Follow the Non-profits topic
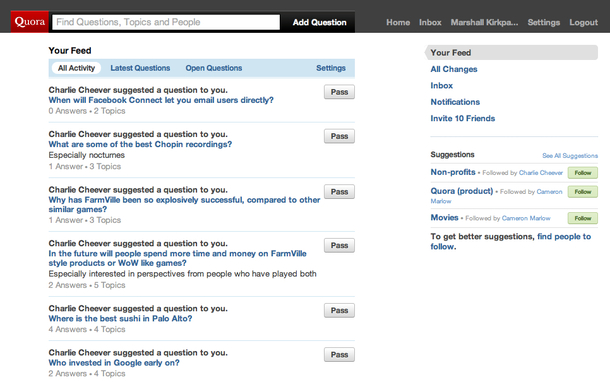The width and height of the screenshot is (610, 382). (x=582, y=173)
